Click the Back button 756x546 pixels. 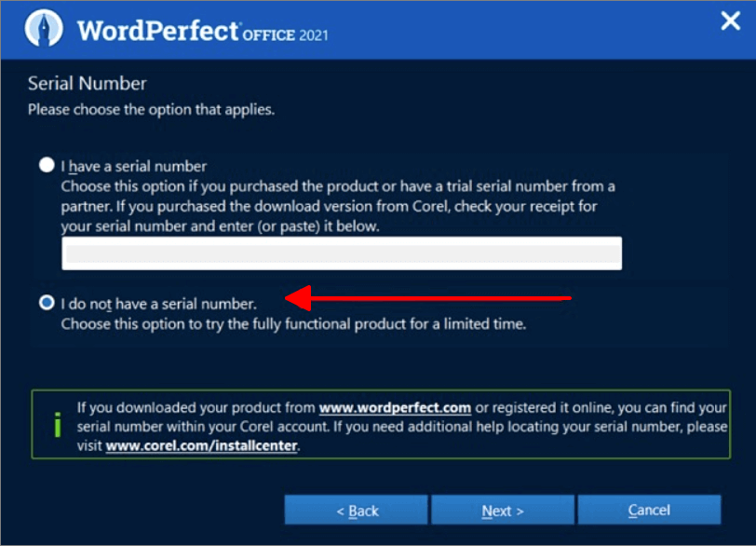coord(356,510)
